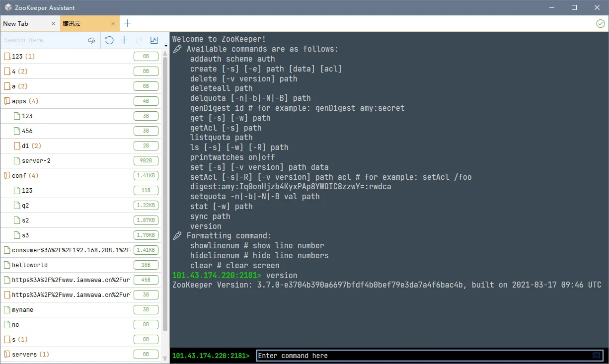This screenshot has height=364, width=609.
Task: Click the ZooKeeper Version output line
Action: [387, 285]
